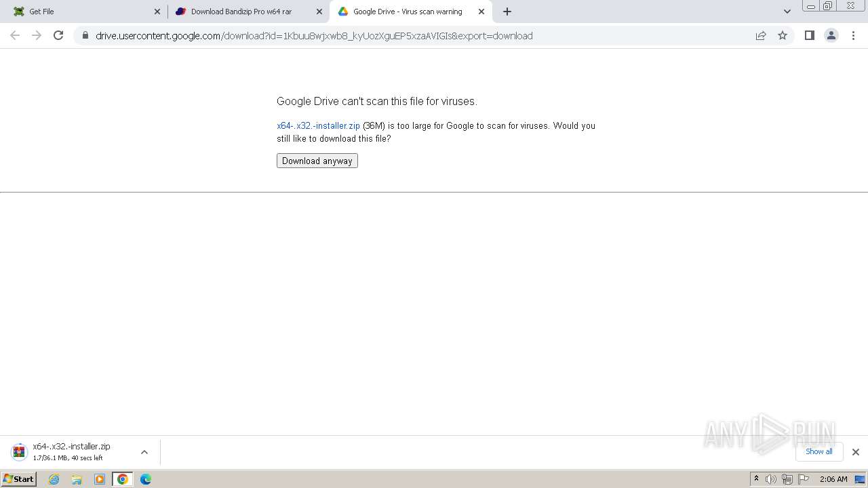Click the Chrome taskbar icon
Screen dimensions: 868x488
point(122,479)
